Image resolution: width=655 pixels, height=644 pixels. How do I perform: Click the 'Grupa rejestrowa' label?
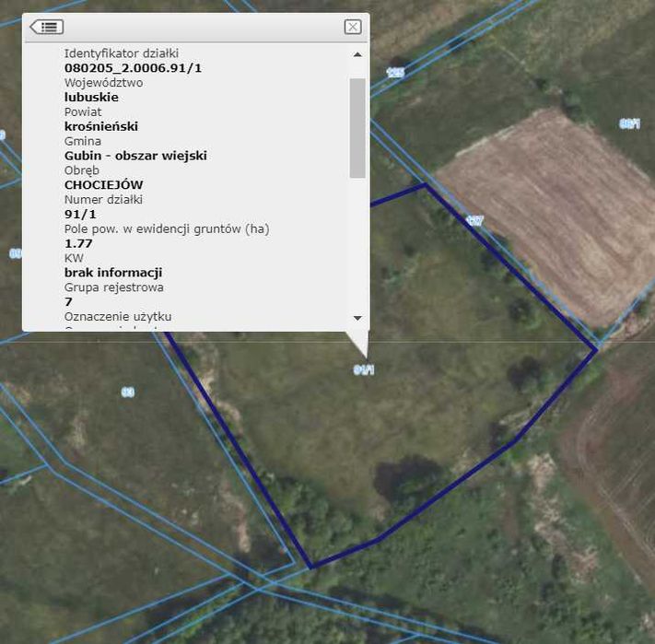click(x=113, y=287)
